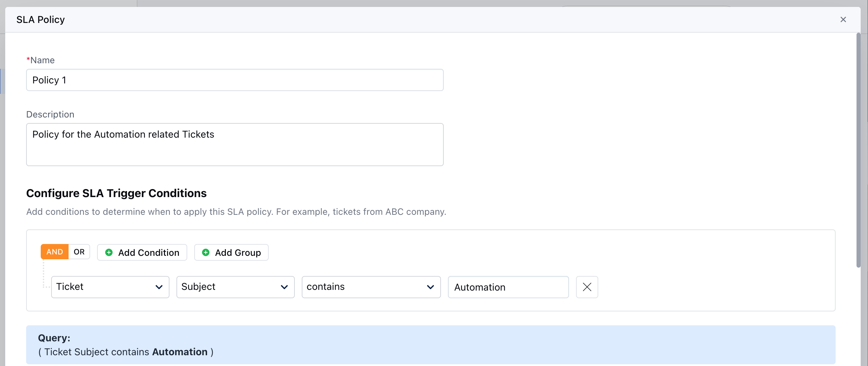Focus the Name field containing Policy 1

(235, 80)
